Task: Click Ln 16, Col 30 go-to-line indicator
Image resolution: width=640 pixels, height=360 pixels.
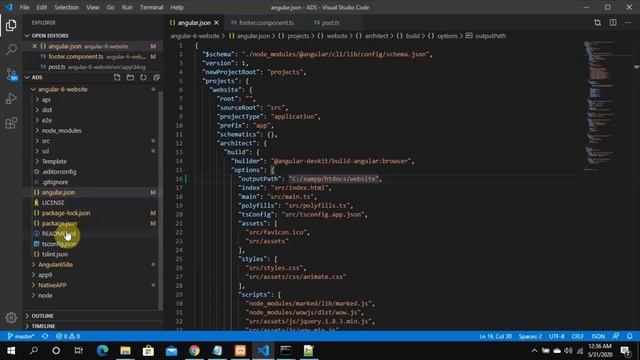Action: point(495,336)
